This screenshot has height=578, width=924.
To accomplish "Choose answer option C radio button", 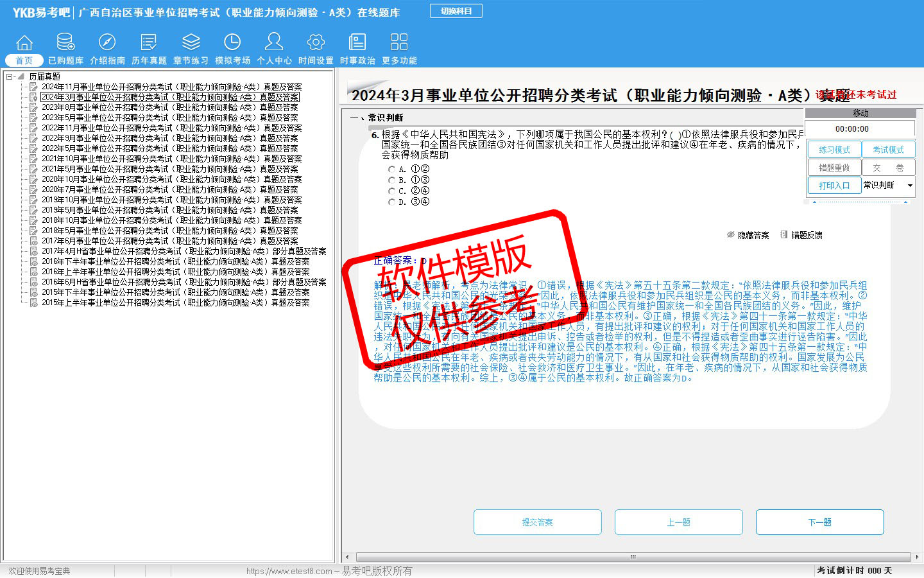I will [x=391, y=191].
